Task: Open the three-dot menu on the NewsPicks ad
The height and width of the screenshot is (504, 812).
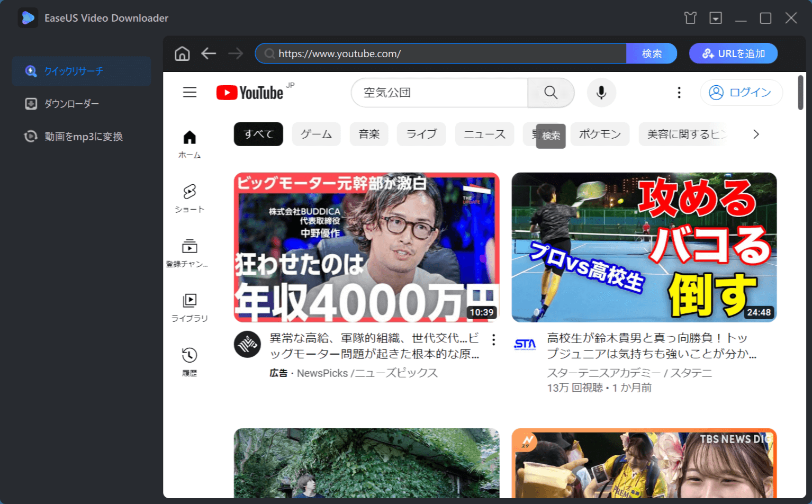Action: [493, 340]
